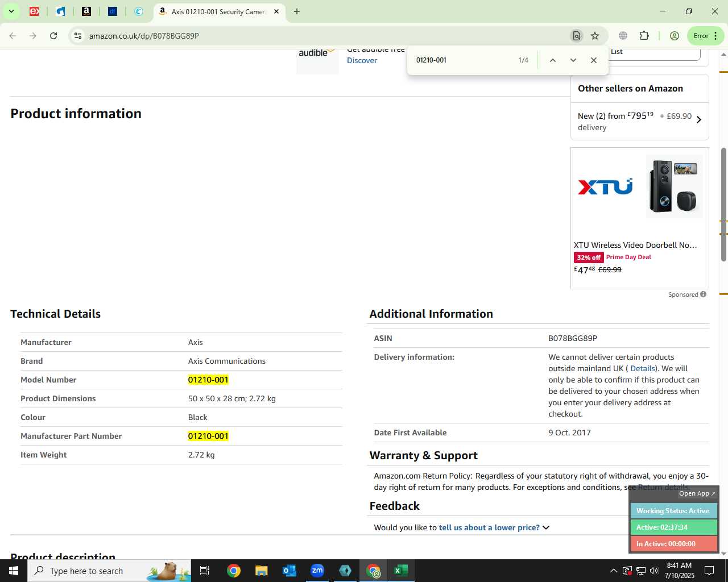Click the XTU brand logo ad
This screenshot has width=728, height=582.
(605, 187)
